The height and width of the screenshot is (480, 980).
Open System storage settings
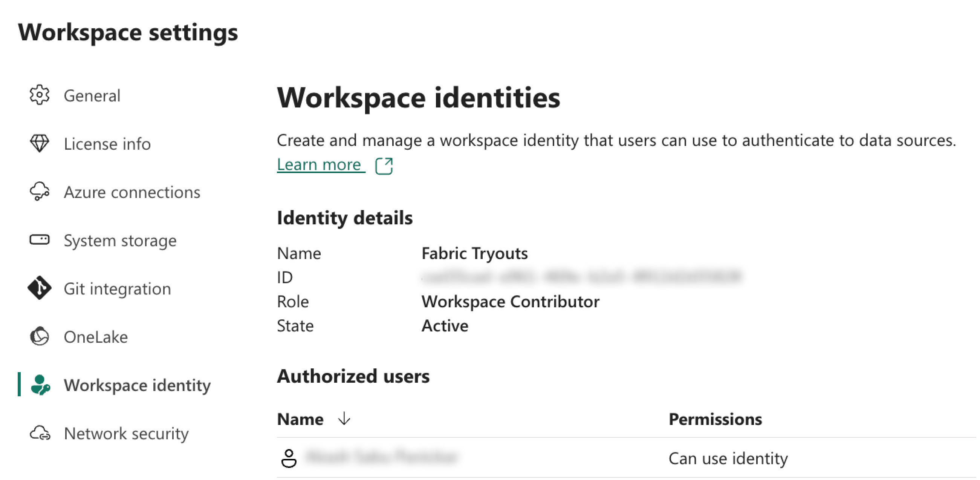(x=120, y=241)
